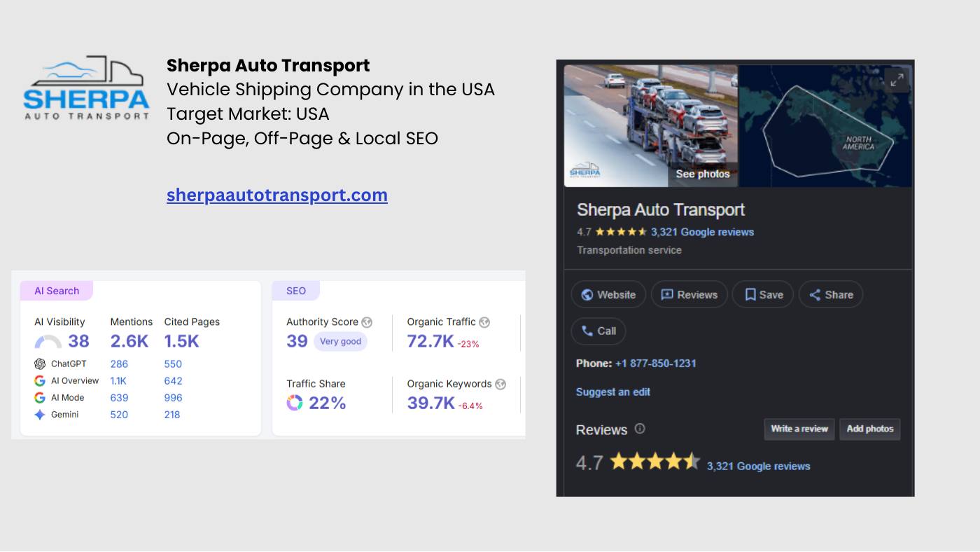The image size is (980, 552).
Task: Click Suggest an edit link
Action: coord(613,392)
